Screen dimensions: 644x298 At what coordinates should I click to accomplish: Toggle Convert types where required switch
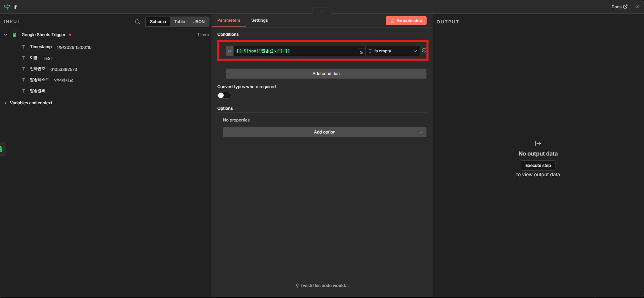(x=224, y=95)
